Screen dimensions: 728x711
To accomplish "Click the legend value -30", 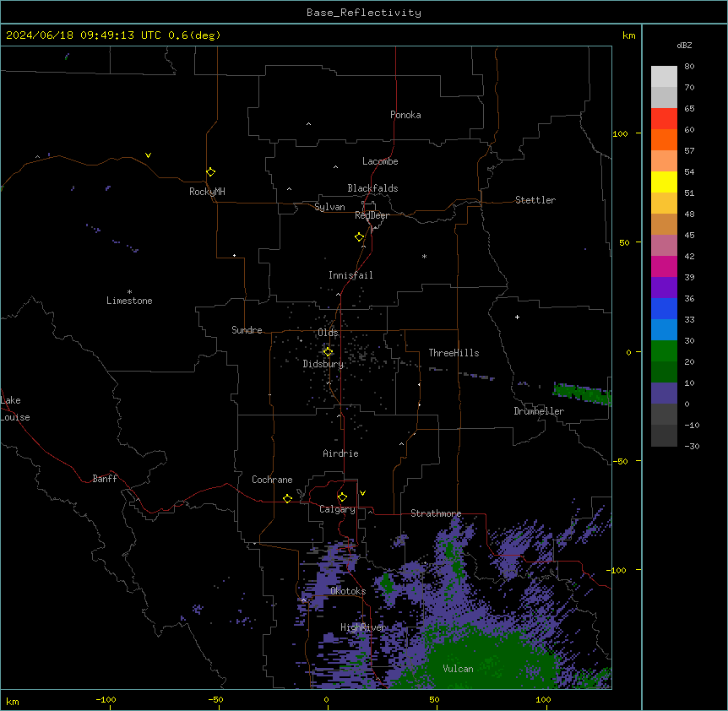I will (692, 446).
